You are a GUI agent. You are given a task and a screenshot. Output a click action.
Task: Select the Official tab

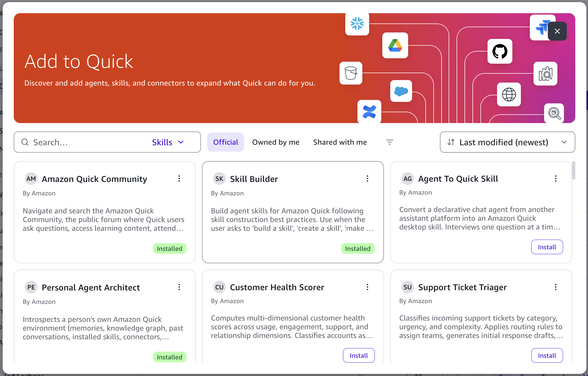(226, 142)
